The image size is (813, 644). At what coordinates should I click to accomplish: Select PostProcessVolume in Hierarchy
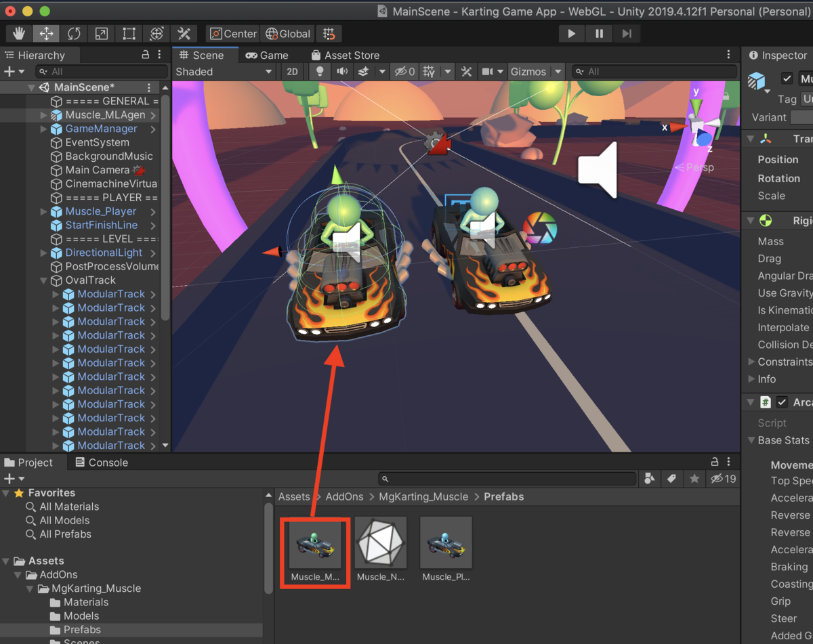coord(112,267)
